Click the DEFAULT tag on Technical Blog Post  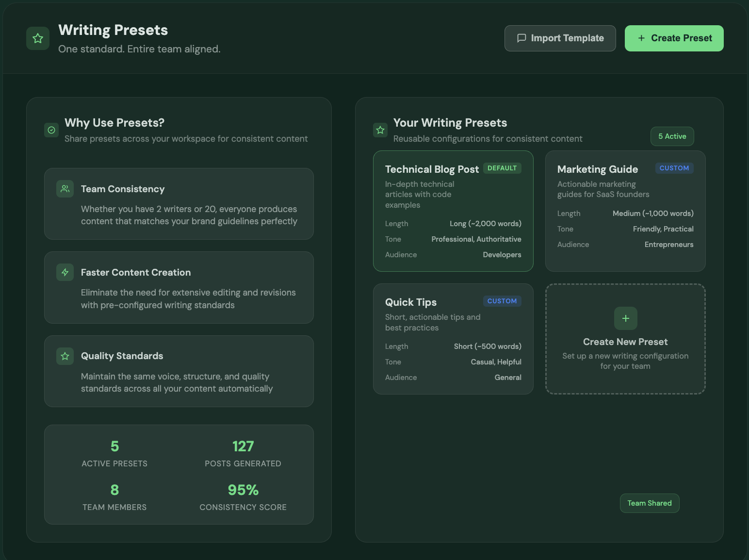(502, 168)
